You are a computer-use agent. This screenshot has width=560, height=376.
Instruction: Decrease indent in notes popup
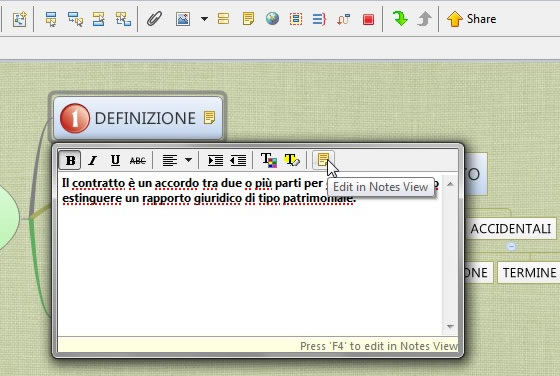238,160
